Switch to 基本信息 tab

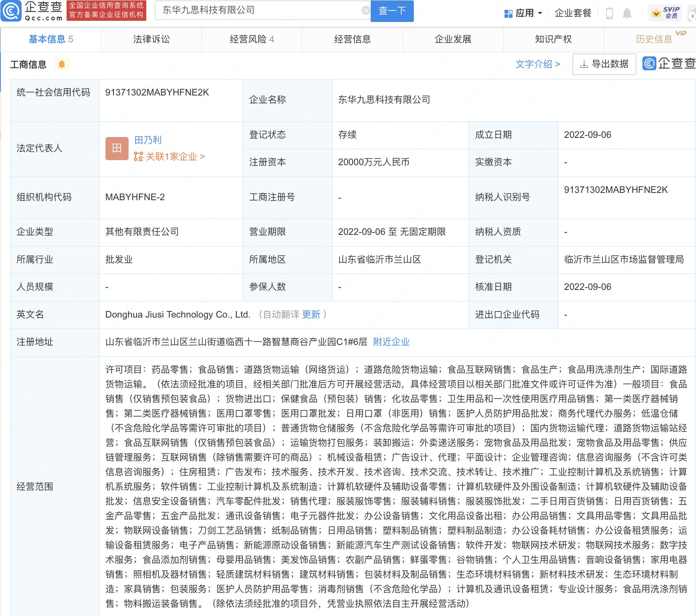pos(51,39)
